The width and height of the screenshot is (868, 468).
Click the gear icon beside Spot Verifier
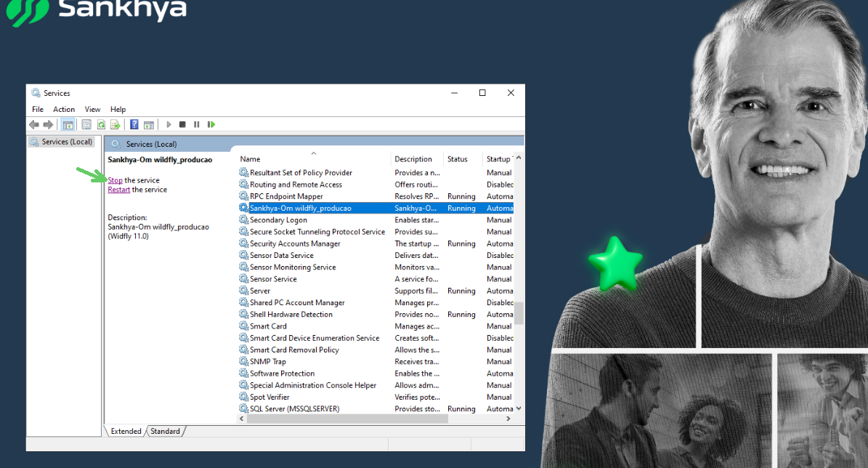pyautogui.click(x=243, y=397)
